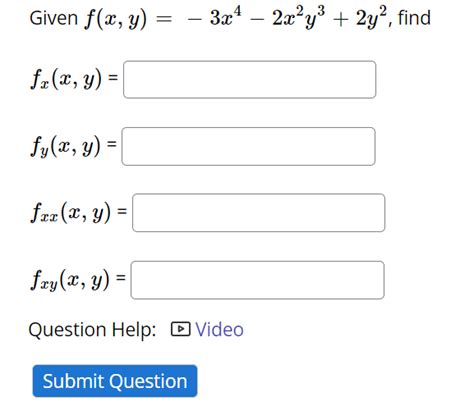Click the 'Question Help:' label text
This screenshot has height=406, width=474.
pyautogui.click(x=92, y=330)
